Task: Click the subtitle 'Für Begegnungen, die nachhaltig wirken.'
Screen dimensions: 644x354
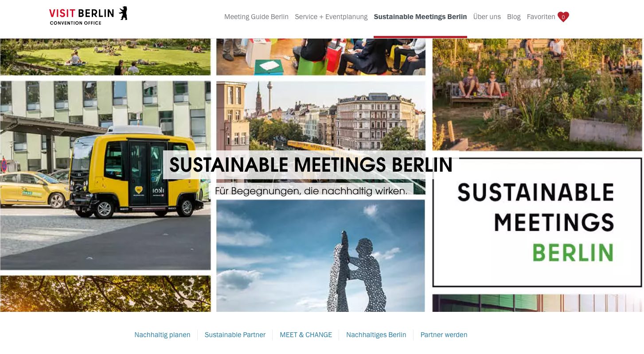Action: pyautogui.click(x=311, y=191)
